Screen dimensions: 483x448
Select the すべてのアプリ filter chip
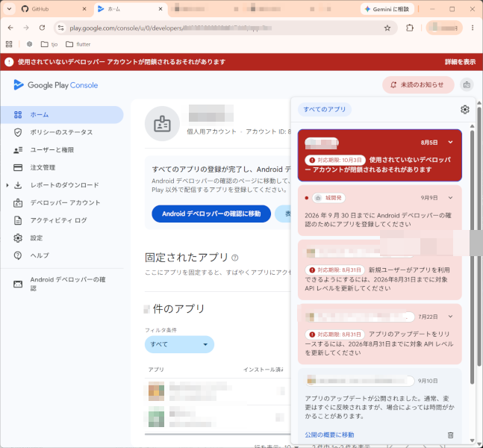(x=324, y=109)
